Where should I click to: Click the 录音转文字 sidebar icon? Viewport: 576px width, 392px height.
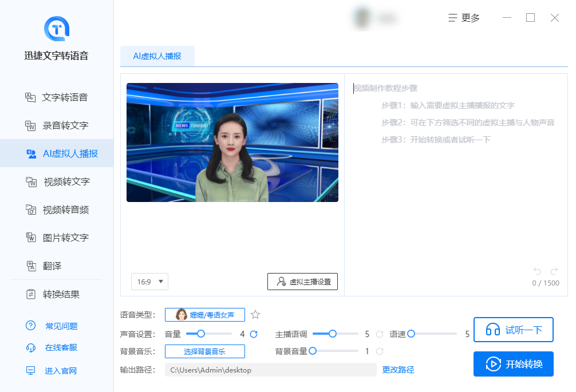point(30,125)
